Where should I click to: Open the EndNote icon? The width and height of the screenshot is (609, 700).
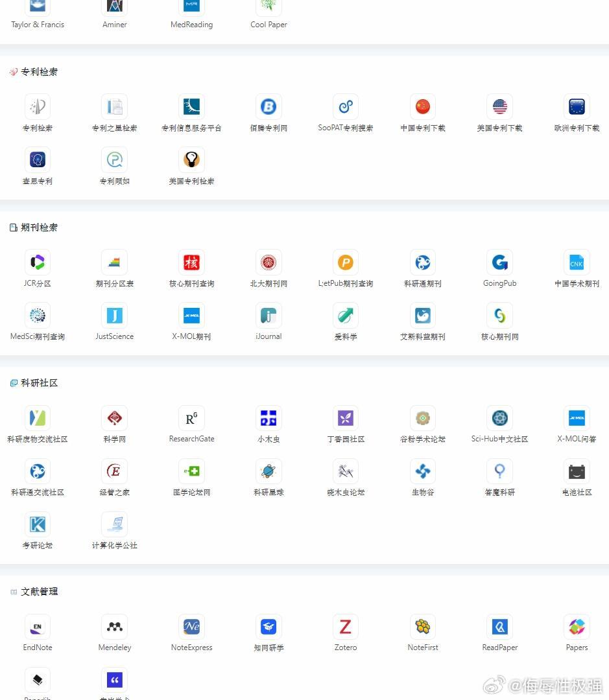point(38,626)
